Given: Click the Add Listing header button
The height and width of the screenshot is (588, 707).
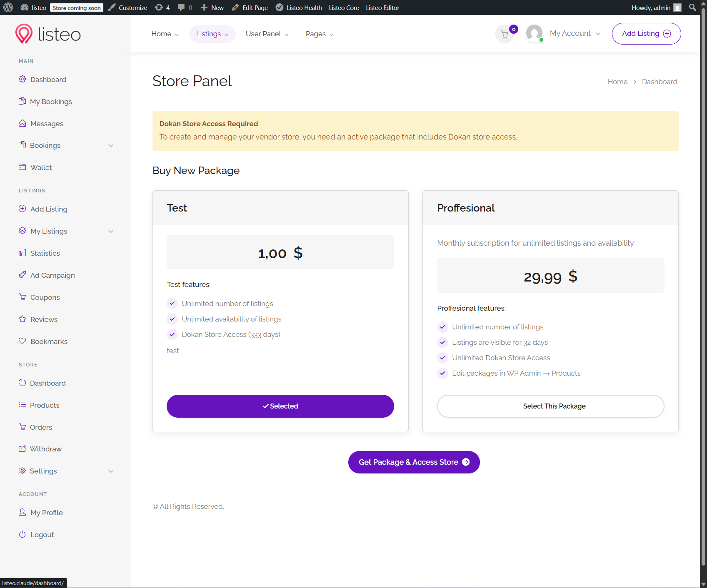Looking at the screenshot, I should point(646,34).
